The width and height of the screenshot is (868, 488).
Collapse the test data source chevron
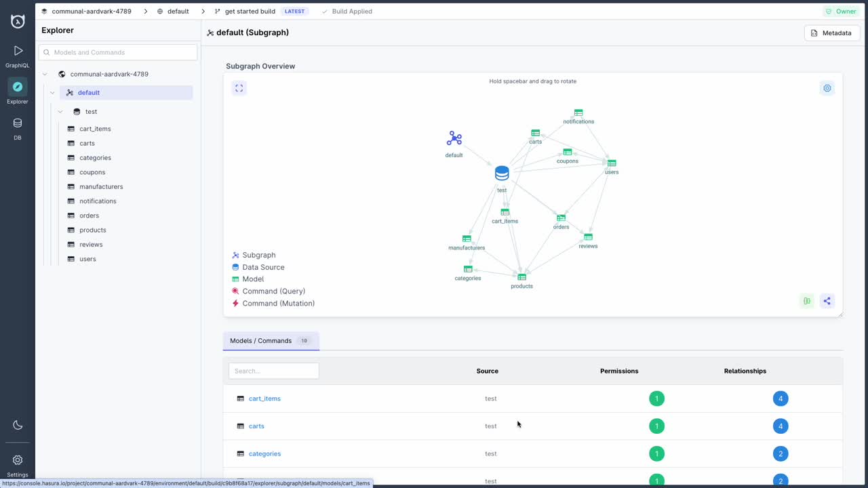pos(60,112)
